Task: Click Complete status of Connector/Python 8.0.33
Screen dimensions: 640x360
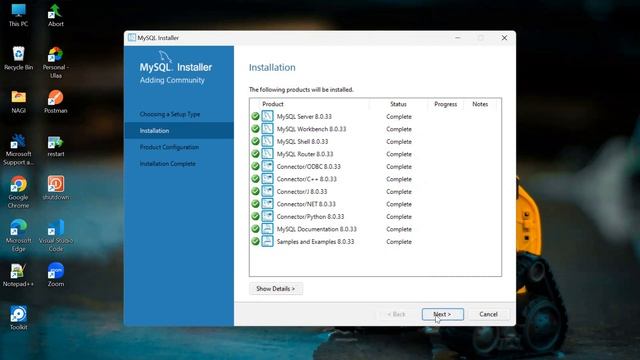Action: [399, 217]
